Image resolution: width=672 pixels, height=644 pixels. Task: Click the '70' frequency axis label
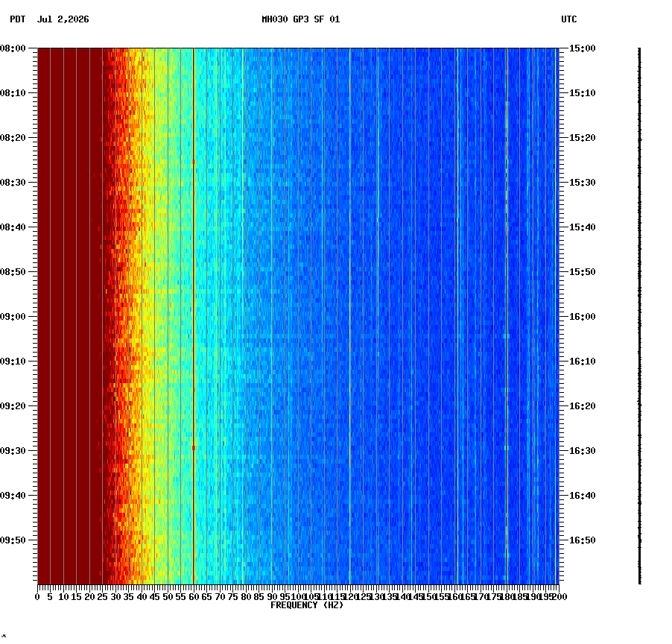[220, 597]
